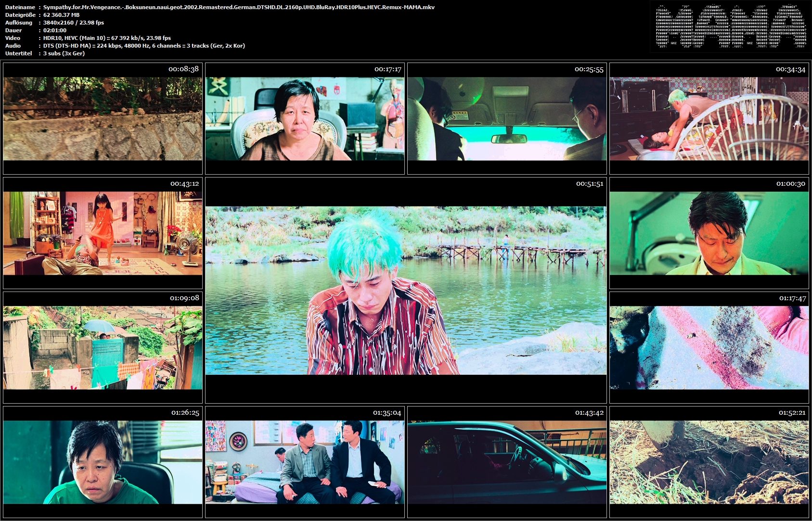Open the frame timestamped 00:17:17
The image size is (812, 521).
point(305,118)
